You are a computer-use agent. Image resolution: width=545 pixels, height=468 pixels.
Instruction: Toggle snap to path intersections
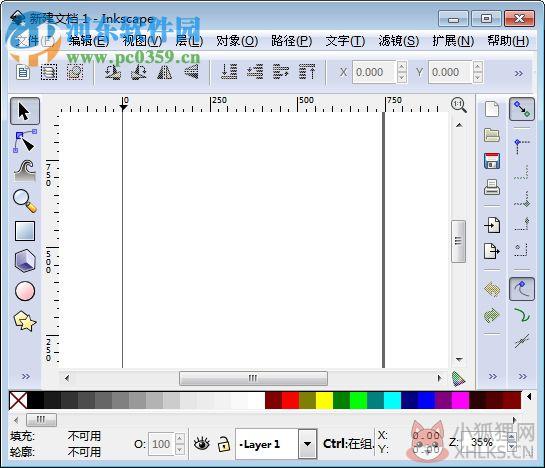pos(522,341)
